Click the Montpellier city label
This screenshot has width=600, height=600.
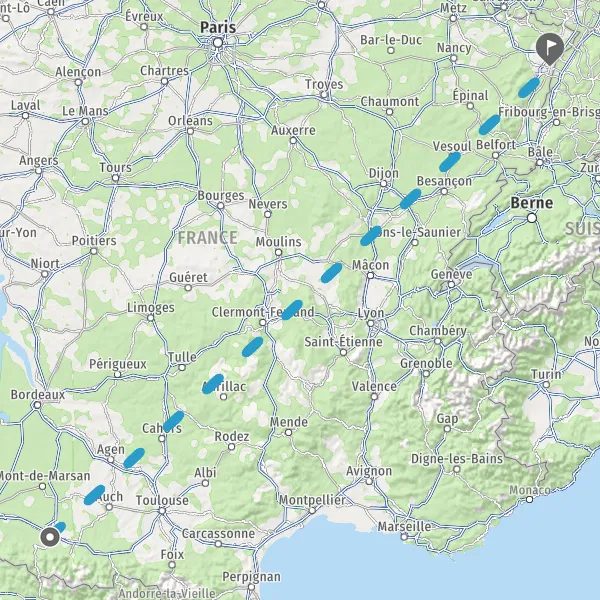pyautogui.click(x=312, y=500)
